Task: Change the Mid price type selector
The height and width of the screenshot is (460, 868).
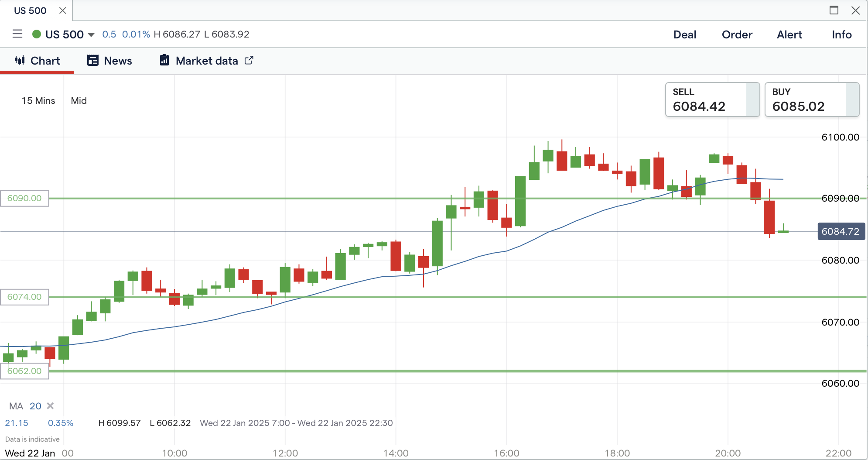Action: [79, 101]
